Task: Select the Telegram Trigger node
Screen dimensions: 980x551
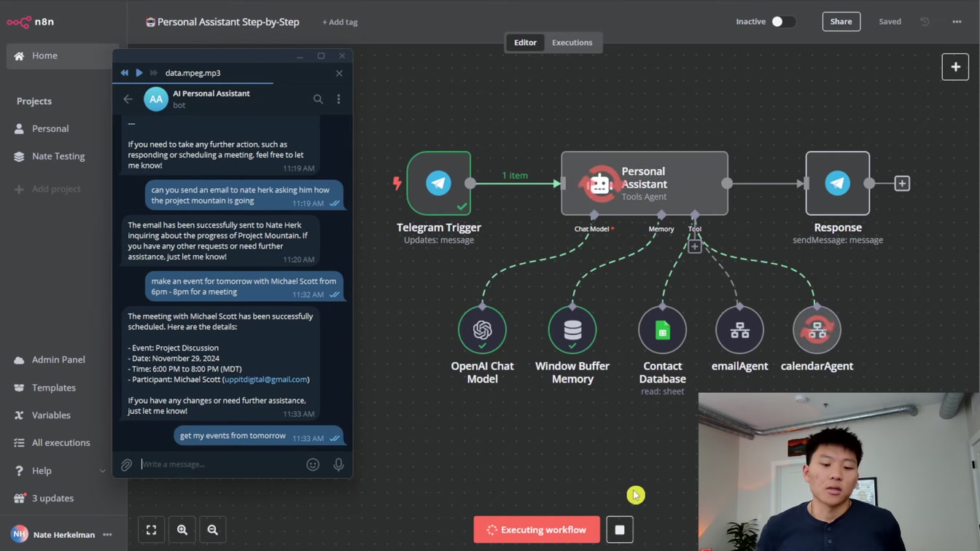Action: [439, 183]
